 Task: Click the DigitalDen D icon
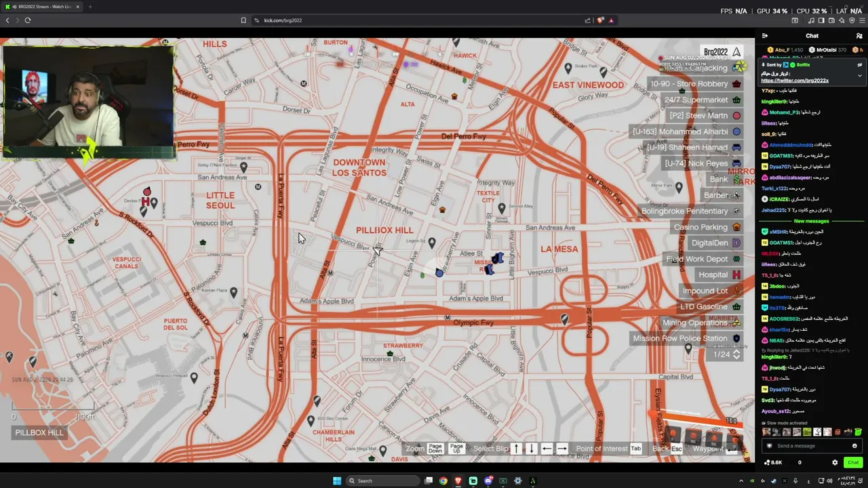point(736,243)
